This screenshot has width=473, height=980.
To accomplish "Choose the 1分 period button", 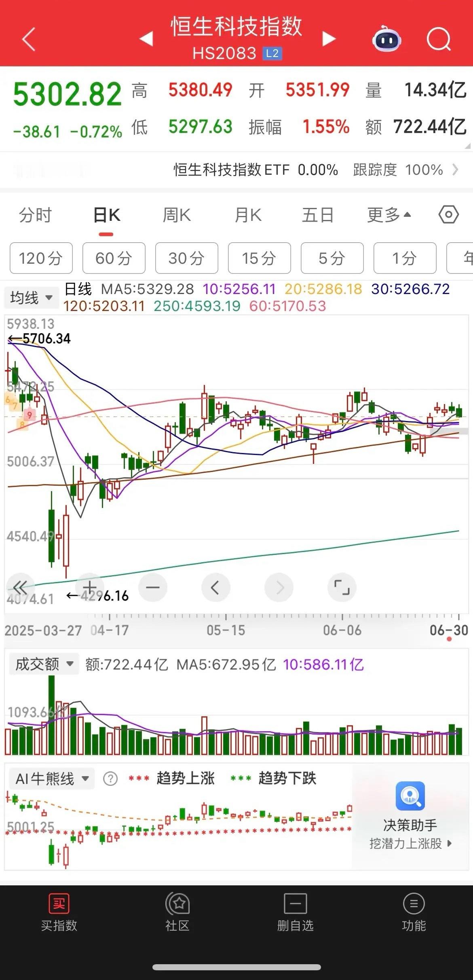I will (405, 258).
